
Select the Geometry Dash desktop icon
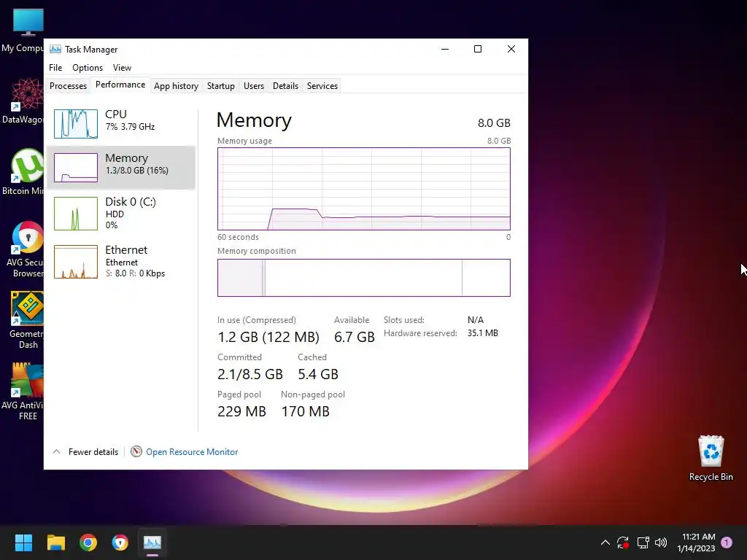(x=26, y=321)
